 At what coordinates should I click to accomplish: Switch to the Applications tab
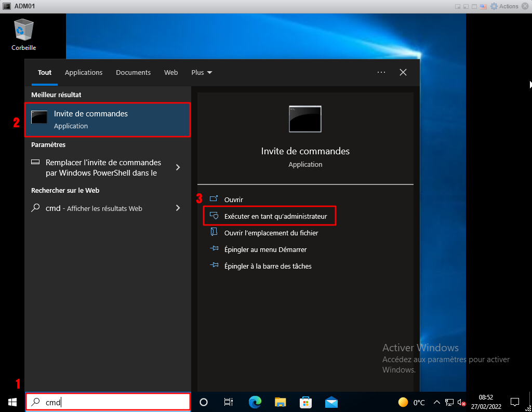click(84, 73)
